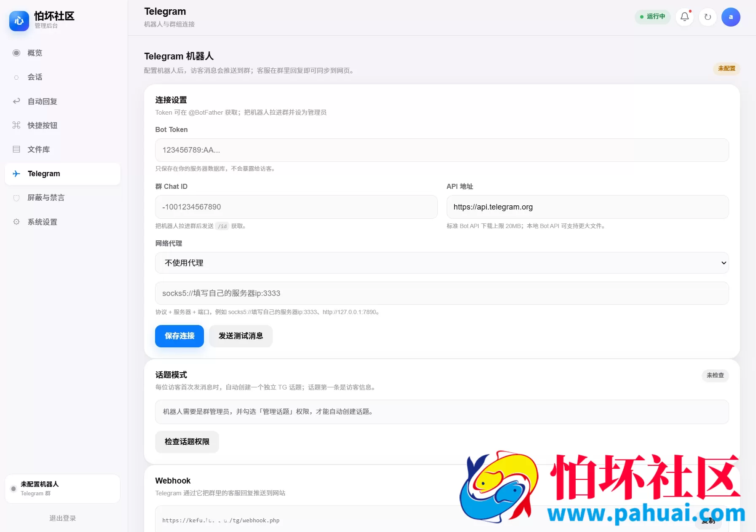Click the 系统设置 gear icon
This screenshot has width=756, height=532.
point(16,222)
